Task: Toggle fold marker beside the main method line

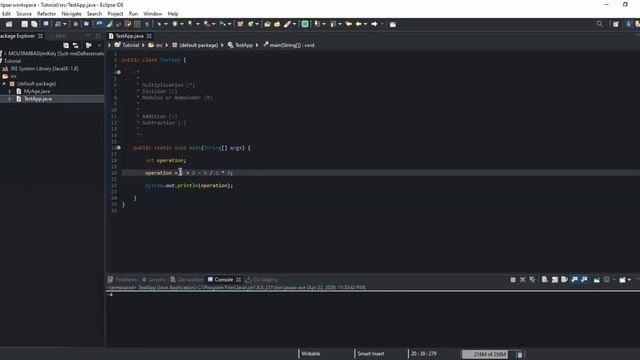Action: [119, 148]
